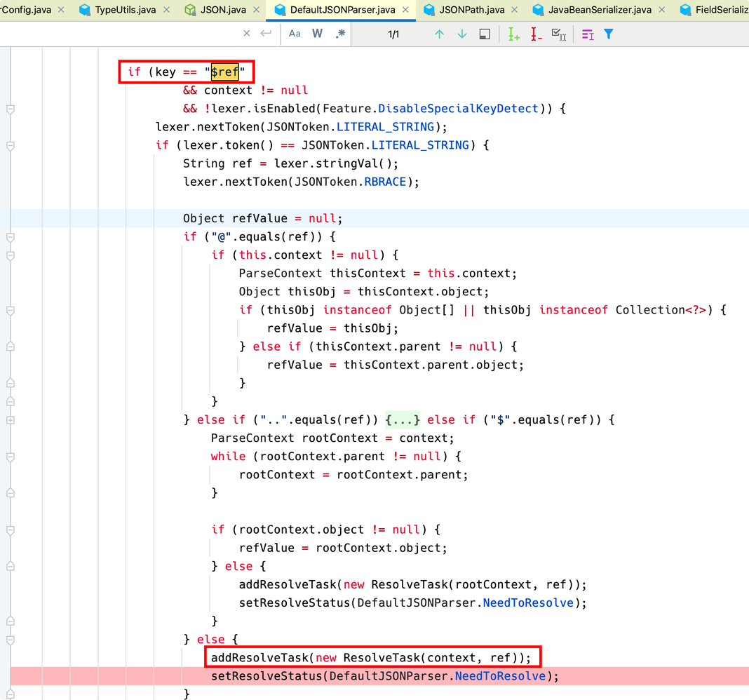Click 'rootContext = rootContext.parent;' statement

pyautogui.click(x=353, y=475)
